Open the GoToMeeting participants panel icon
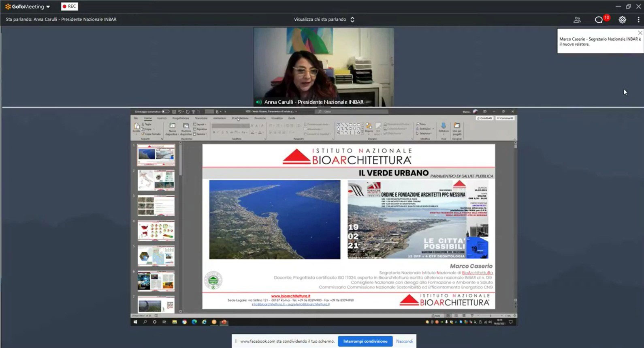644x348 pixels. (x=577, y=19)
